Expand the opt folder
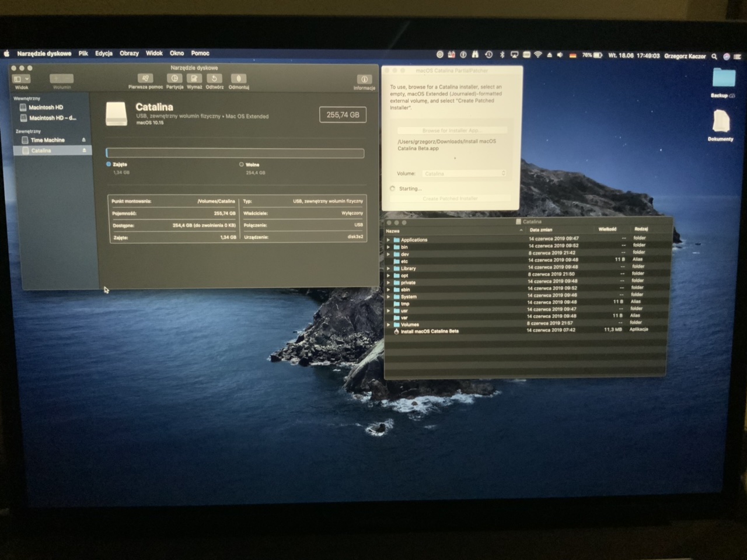This screenshot has width=747, height=560. [x=389, y=275]
